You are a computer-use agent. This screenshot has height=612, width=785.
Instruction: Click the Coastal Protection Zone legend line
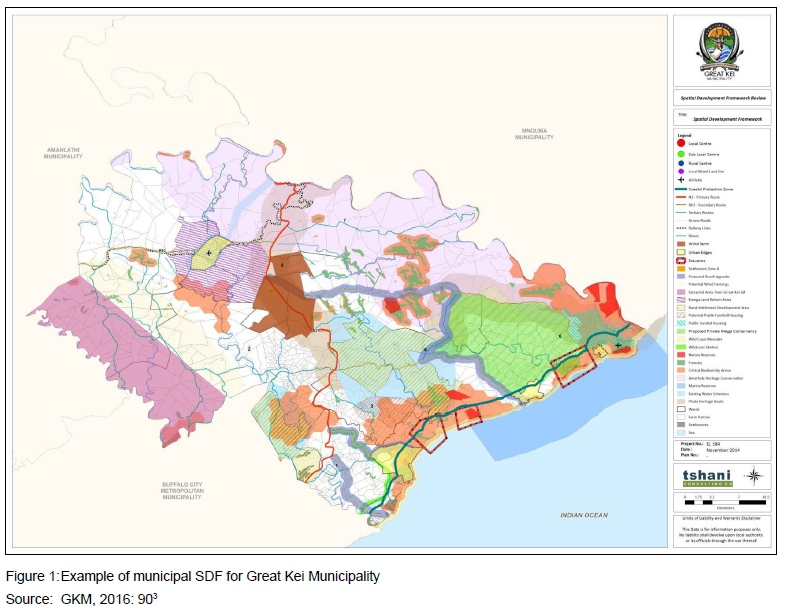683,191
